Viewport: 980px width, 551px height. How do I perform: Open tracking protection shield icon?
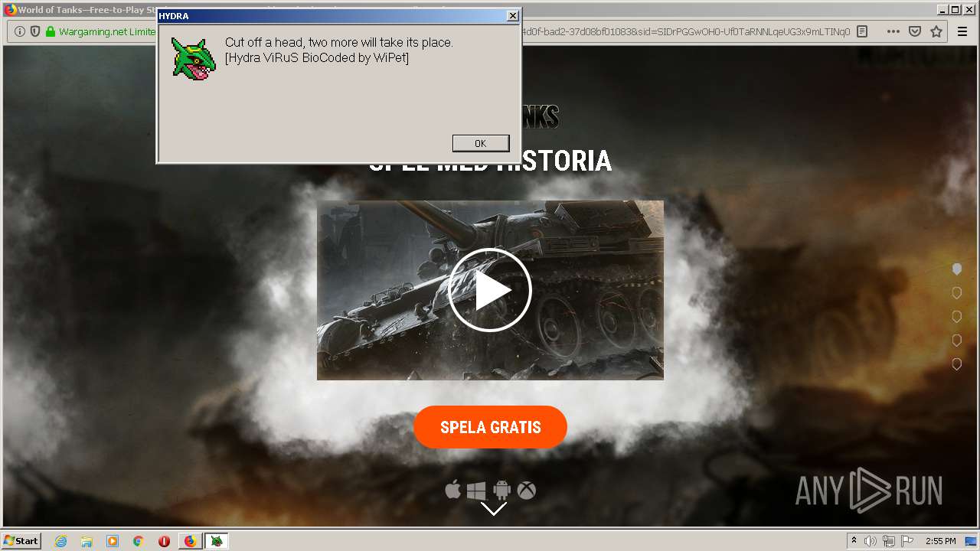(35, 31)
